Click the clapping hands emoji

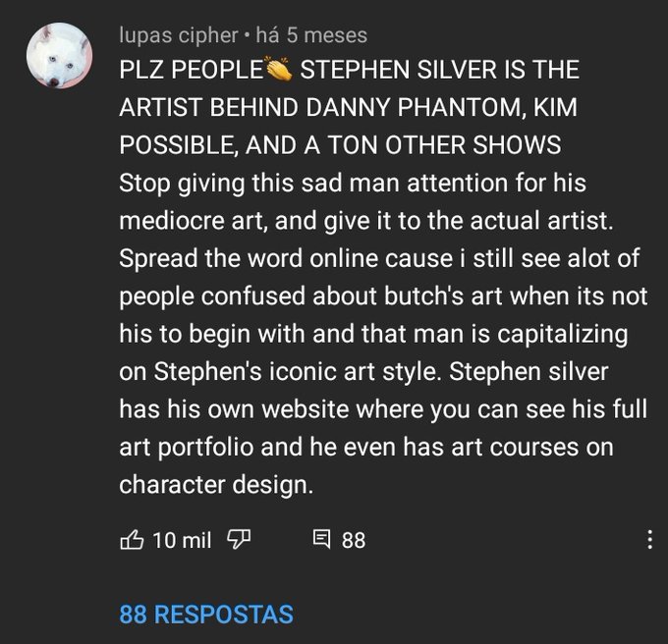(279, 69)
